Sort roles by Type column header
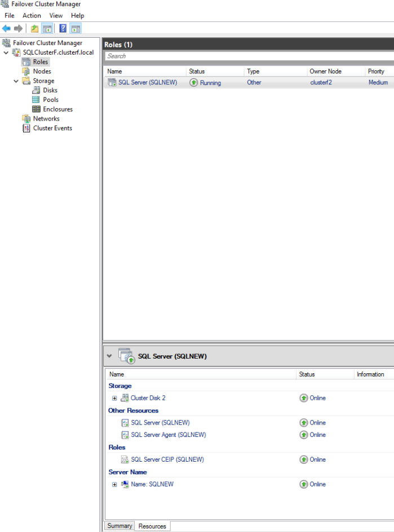This screenshot has width=394, height=532. (x=276, y=71)
